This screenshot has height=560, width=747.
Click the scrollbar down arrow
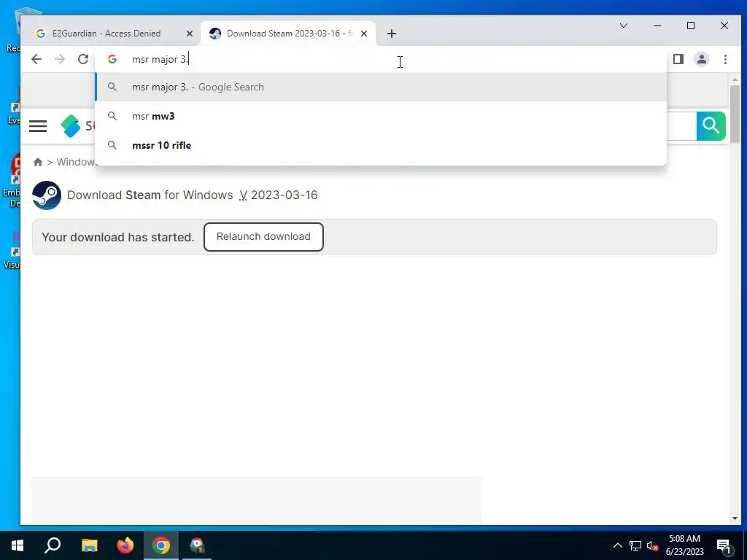(x=735, y=518)
